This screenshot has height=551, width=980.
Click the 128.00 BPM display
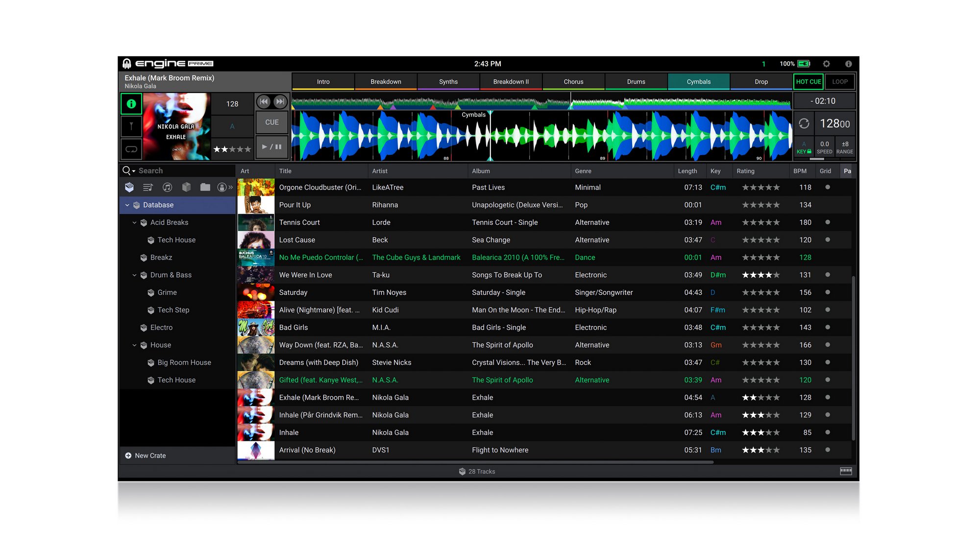(835, 123)
